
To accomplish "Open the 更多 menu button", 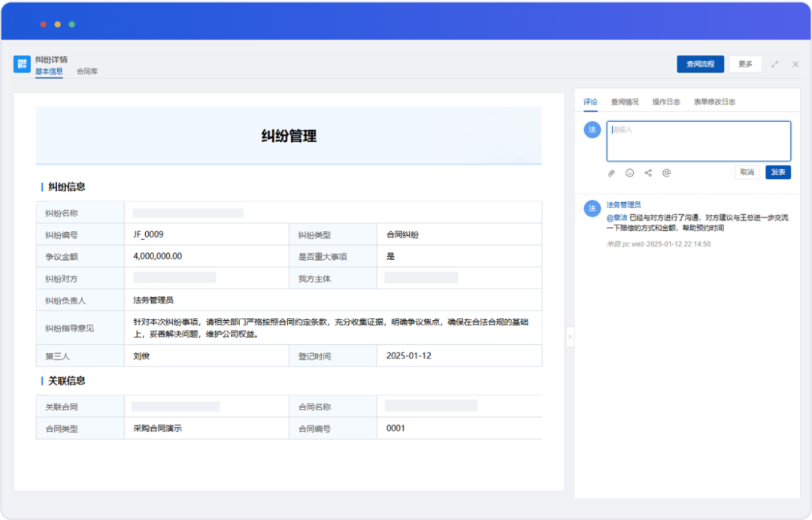I will [745, 64].
